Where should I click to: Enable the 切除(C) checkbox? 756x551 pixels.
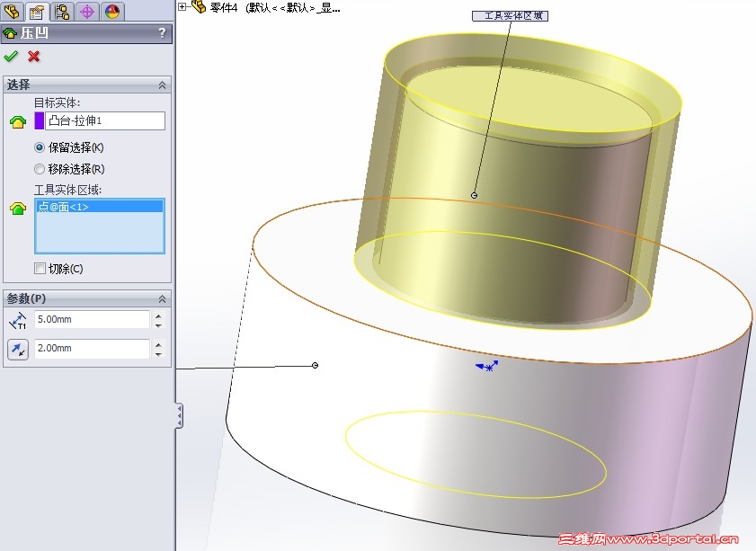click(40, 269)
